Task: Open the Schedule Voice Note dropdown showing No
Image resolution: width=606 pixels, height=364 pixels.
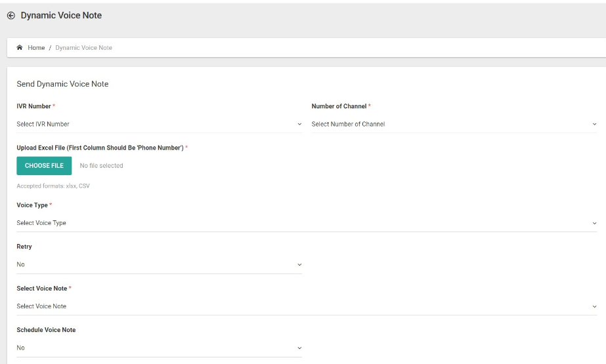Action: pos(160,348)
